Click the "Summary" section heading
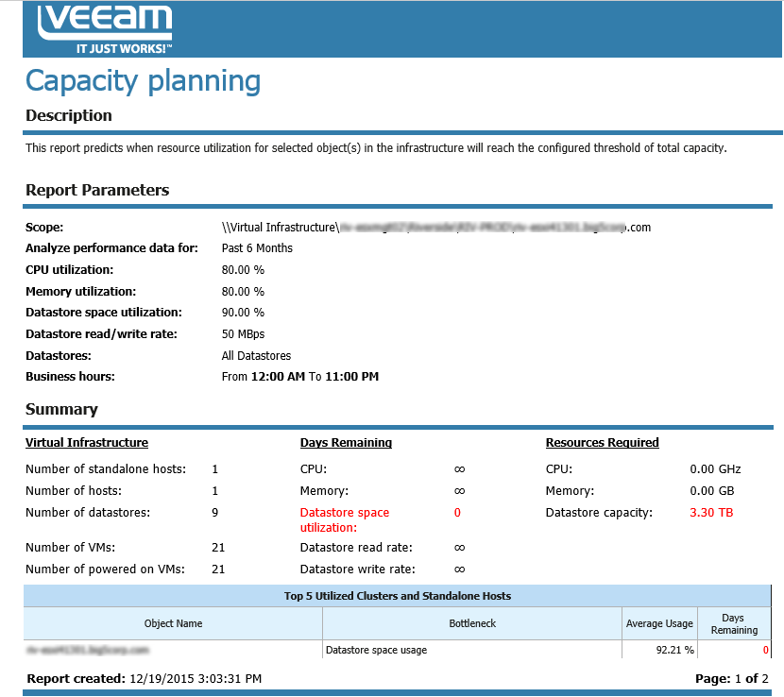Image resolution: width=784 pixels, height=697 pixels. pyautogui.click(x=61, y=410)
